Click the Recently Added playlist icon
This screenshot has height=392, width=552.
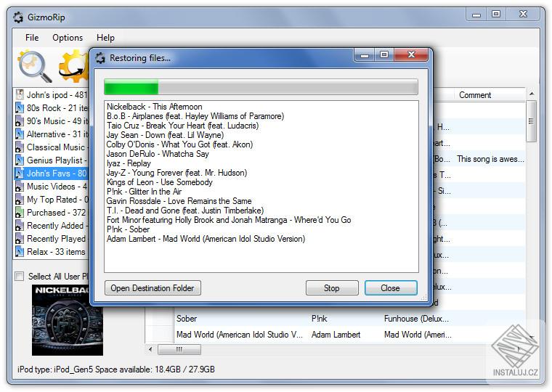20,226
